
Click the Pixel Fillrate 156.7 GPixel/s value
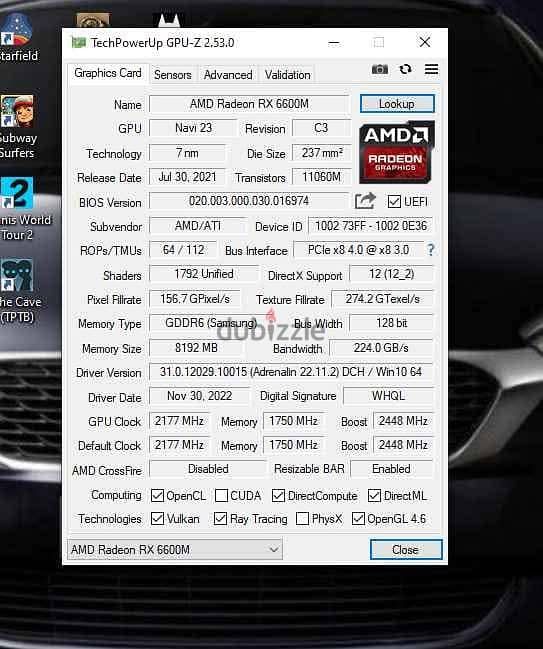coord(195,299)
